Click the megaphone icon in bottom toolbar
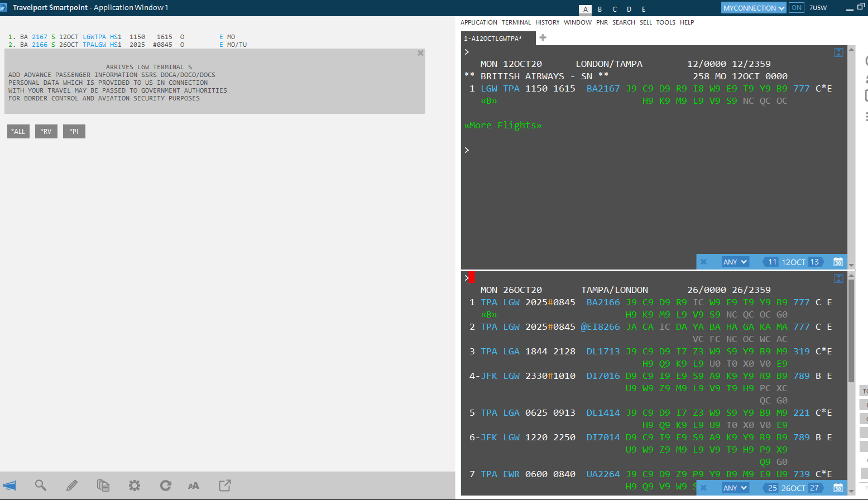This screenshot has width=868, height=500. [x=9, y=485]
